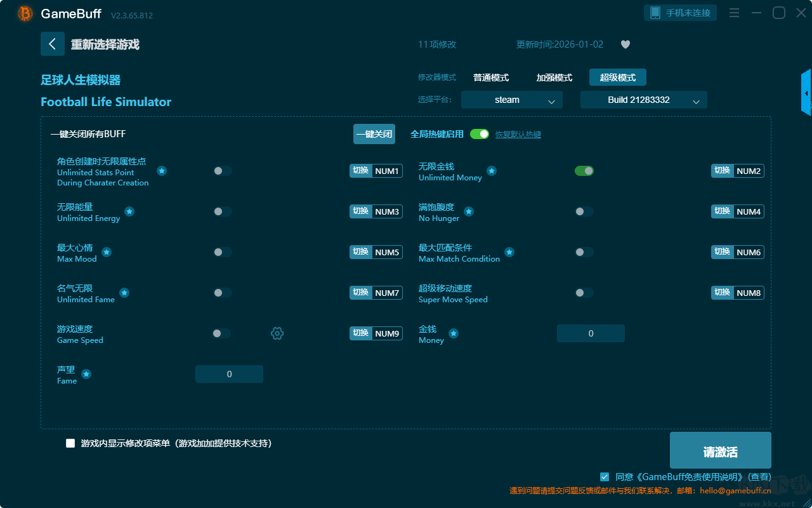Screen dimensions: 812x508
Task: Click the NUM6 hotkey switch button
Action: (x=738, y=252)
